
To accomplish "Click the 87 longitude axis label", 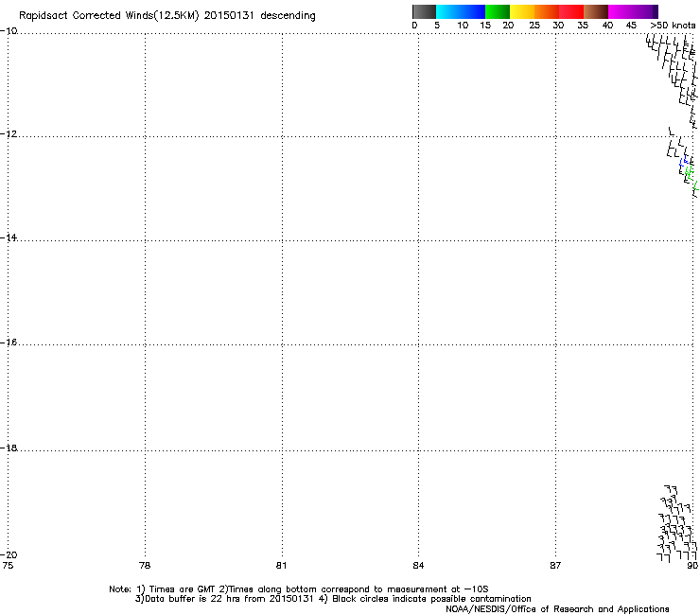I will pyautogui.click(x=555, y=566).
